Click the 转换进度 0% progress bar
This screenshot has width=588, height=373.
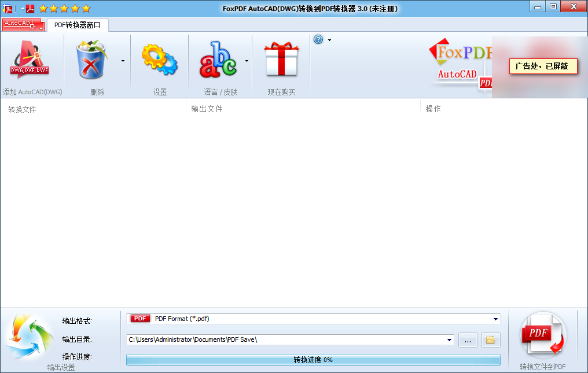click(x=313, y=360)
